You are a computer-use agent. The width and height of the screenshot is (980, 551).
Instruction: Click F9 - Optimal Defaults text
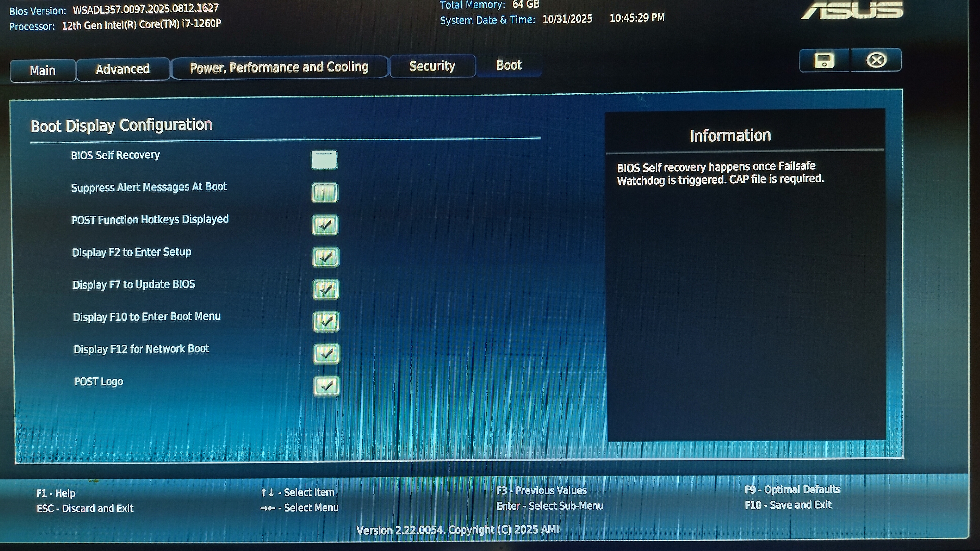[x=792, y=490]
